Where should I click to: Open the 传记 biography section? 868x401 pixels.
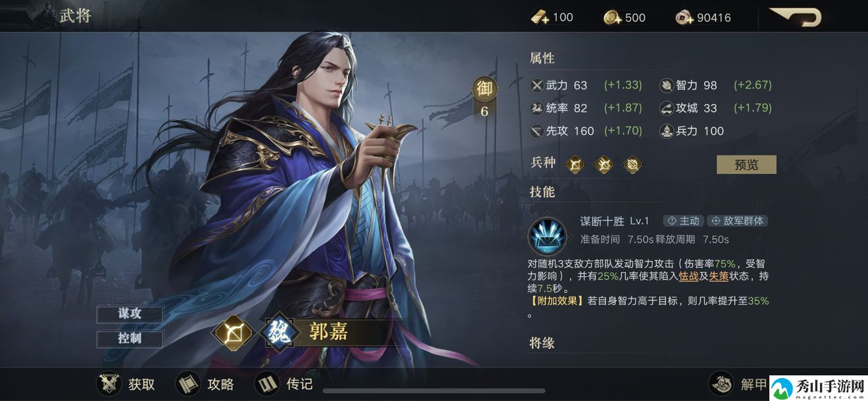(284, 384)
